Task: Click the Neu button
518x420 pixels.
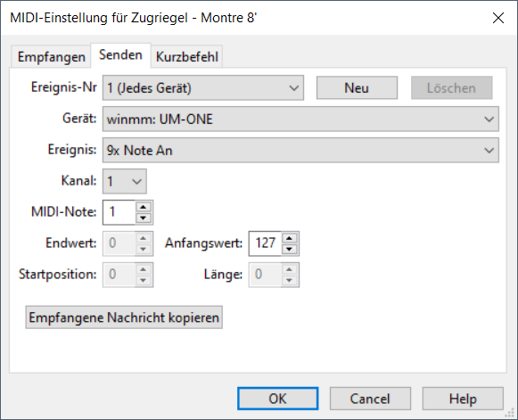Action: click(357, 88)
